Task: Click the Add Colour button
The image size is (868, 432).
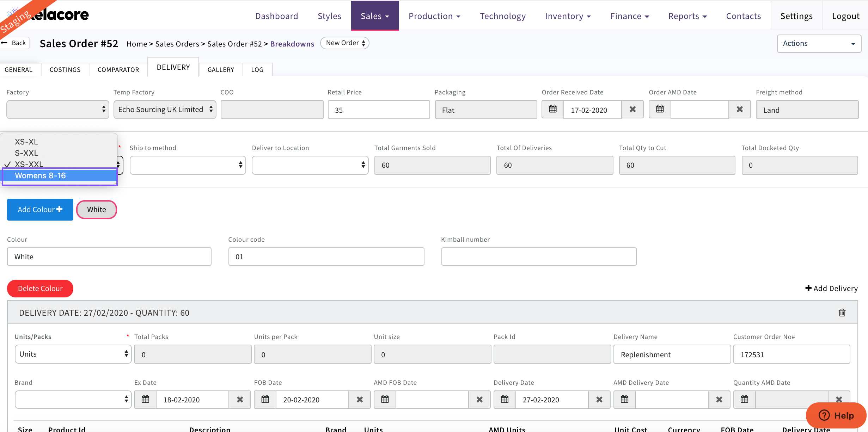Action: coord(40,210)
